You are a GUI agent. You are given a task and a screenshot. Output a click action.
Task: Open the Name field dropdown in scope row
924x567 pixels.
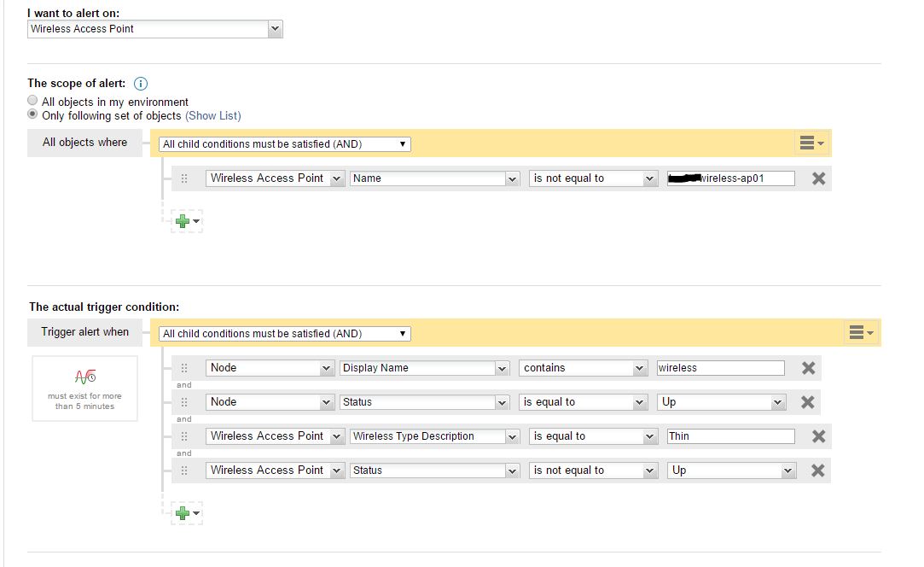coord(435,178)
